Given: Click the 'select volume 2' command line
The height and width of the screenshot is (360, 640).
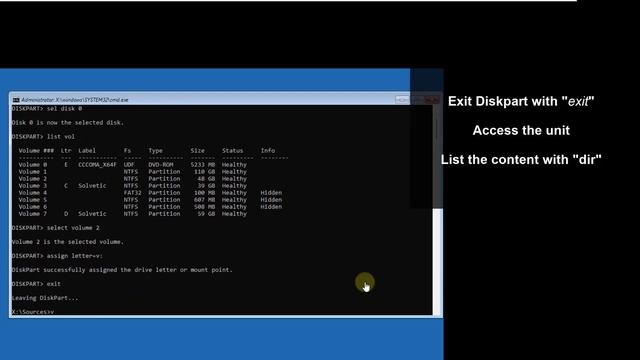Looking at the screenshot, I should (56, 228).
